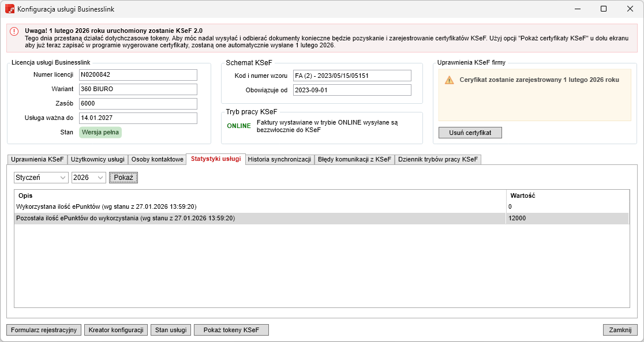644x342 pixels.
Task: Click the Businesslink app icon in title bar
Action: coord(10,9)
